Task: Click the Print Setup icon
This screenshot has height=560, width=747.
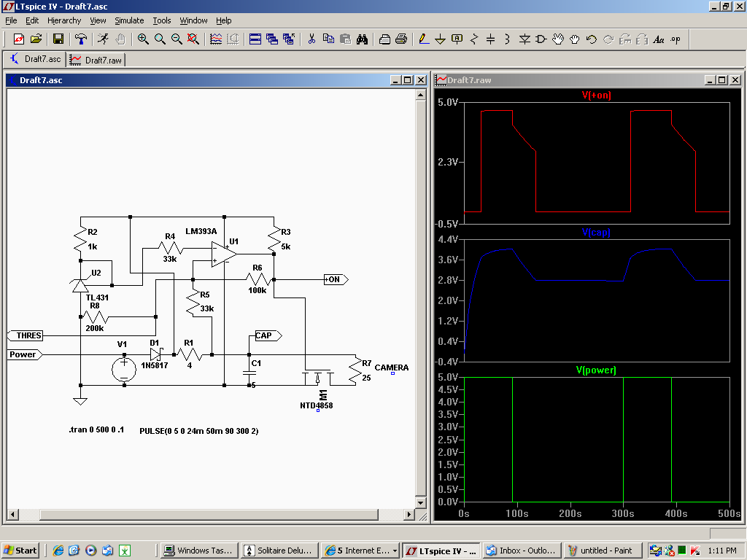Action: (x=385, y=39)
